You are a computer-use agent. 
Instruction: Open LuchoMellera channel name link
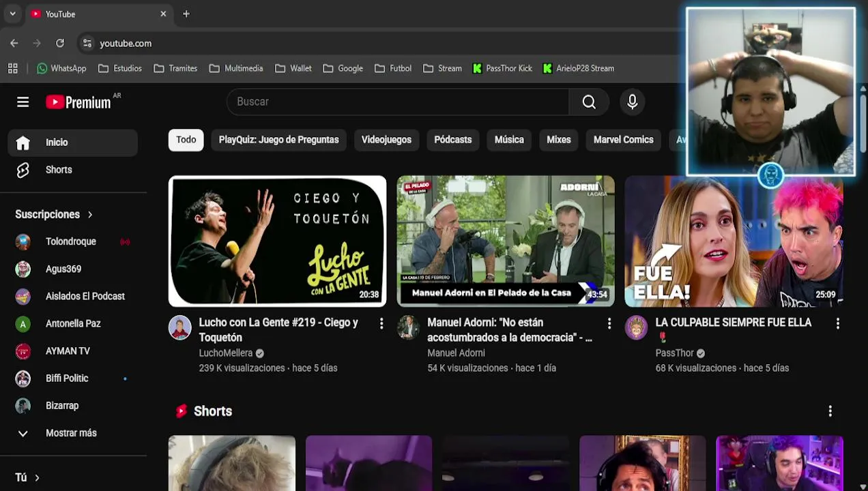point(226,353)
